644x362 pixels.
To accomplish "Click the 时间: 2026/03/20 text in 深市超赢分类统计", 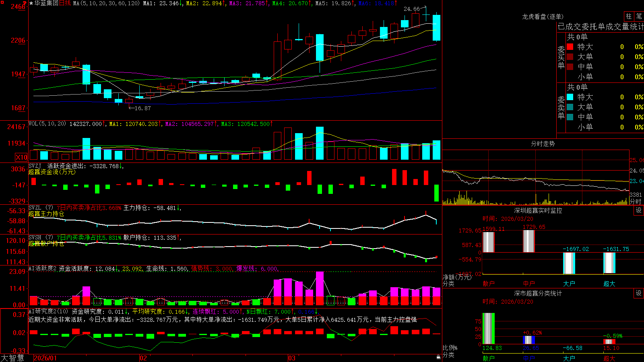I will 508,302.
